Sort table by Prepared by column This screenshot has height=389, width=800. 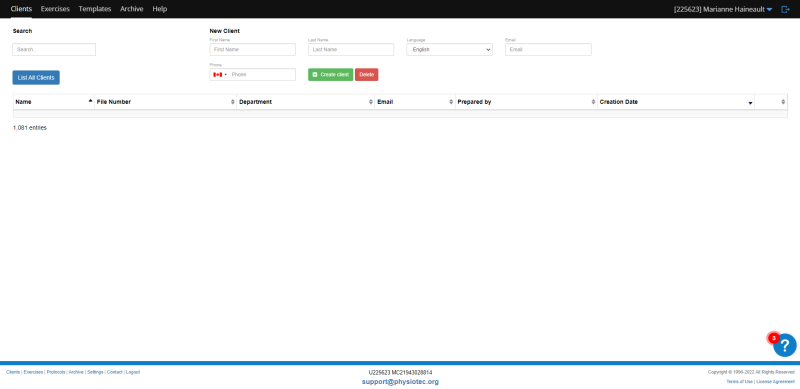pos(526,102)
